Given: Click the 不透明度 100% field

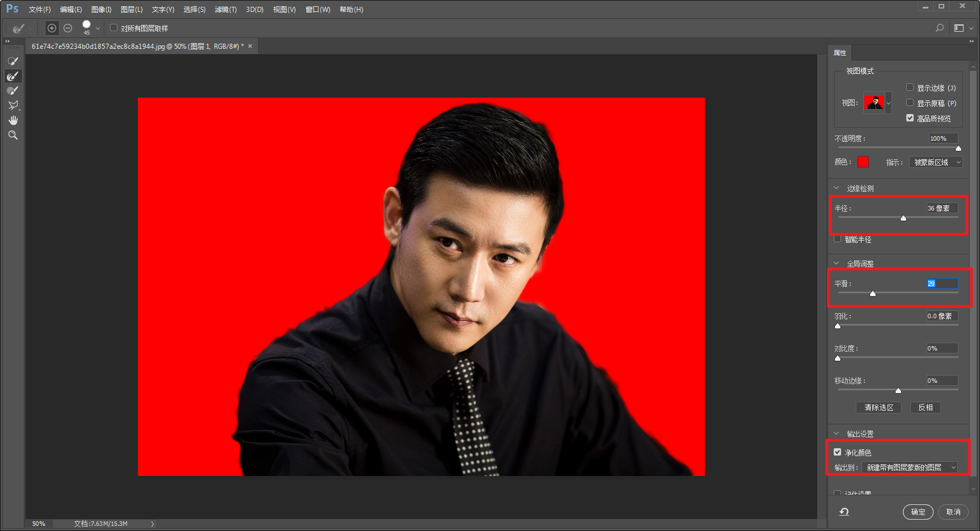Looking at the screenshot, I should click(x=943, y=138).
